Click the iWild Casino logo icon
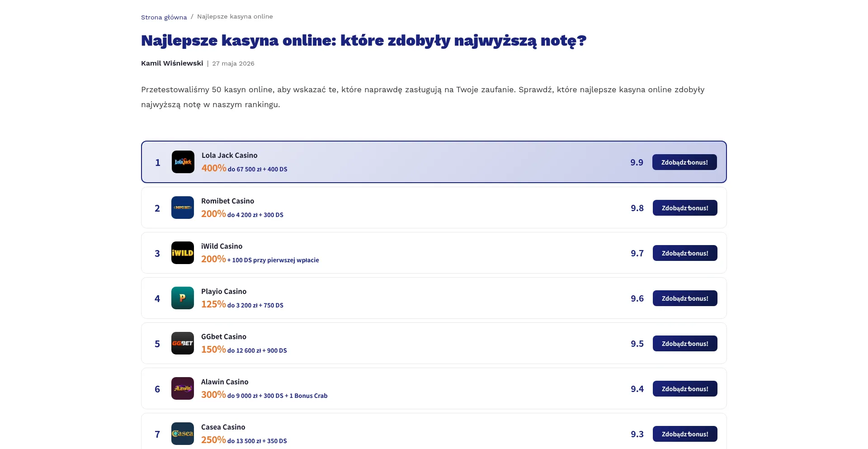The width and height of the screenshot is (868, 449). pos(183,253)
